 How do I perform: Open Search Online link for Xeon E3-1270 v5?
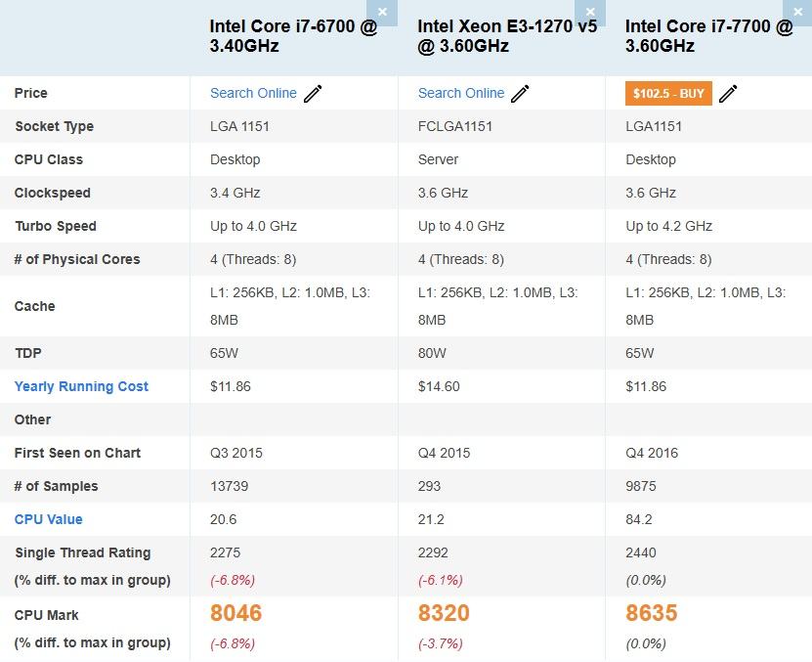tap(461, 93)
